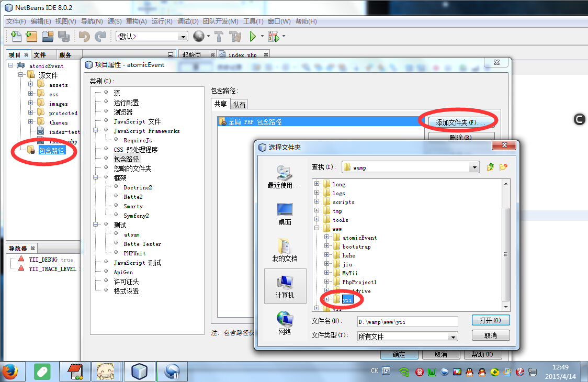
Task: Click the browser globe toolbar icon
Action: 199,36
